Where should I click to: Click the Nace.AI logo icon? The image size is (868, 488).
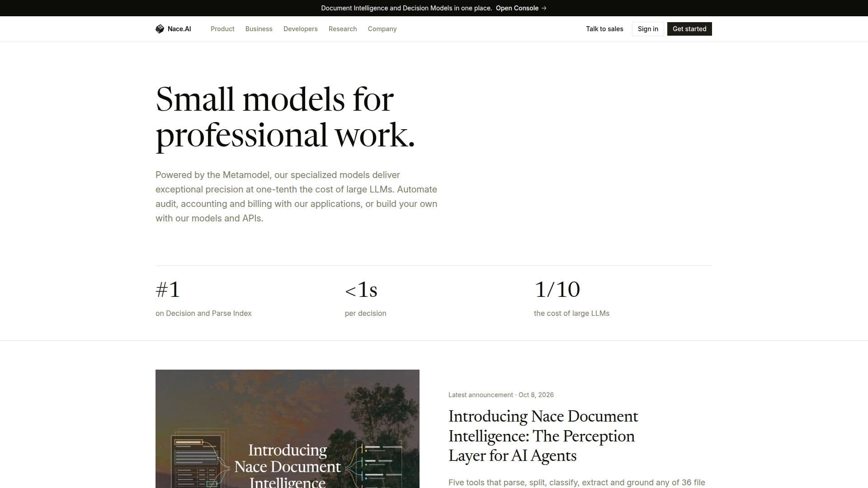160,29
